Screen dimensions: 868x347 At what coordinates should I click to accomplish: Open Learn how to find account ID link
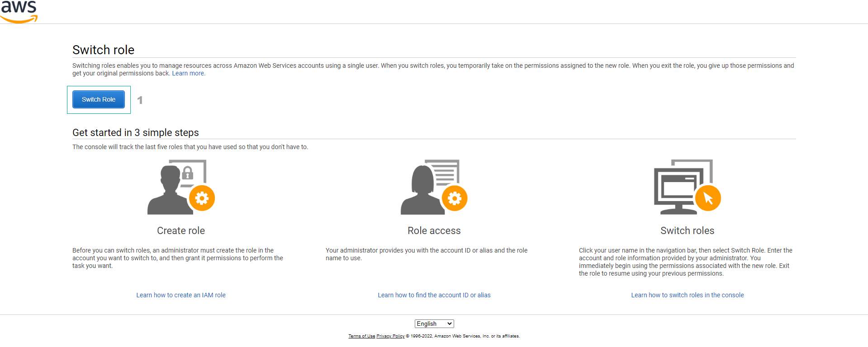pos(434,295)
